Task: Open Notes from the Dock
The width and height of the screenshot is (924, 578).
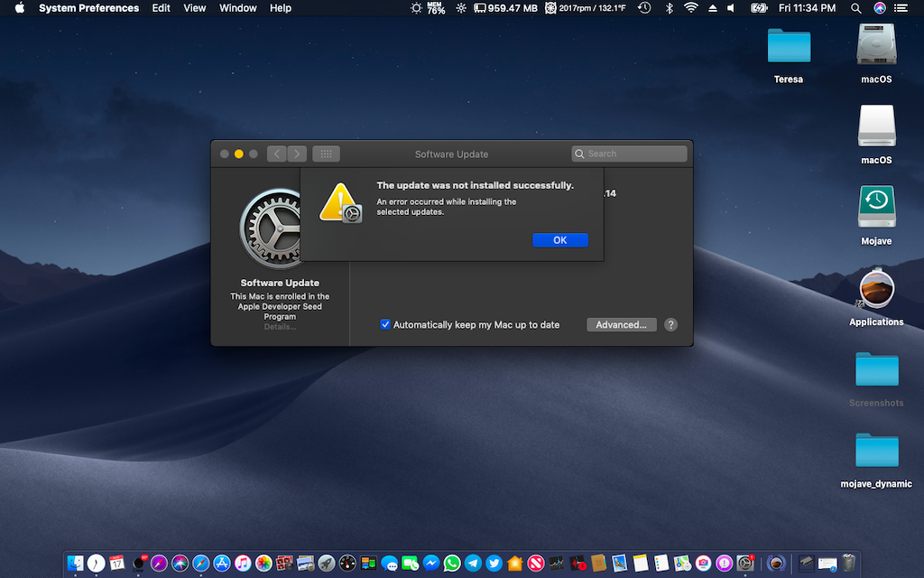Action: [641, 564]
